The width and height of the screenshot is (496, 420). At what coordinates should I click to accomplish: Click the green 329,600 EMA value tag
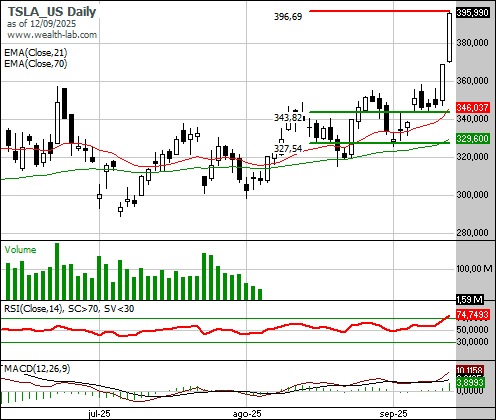coord(473,139)
